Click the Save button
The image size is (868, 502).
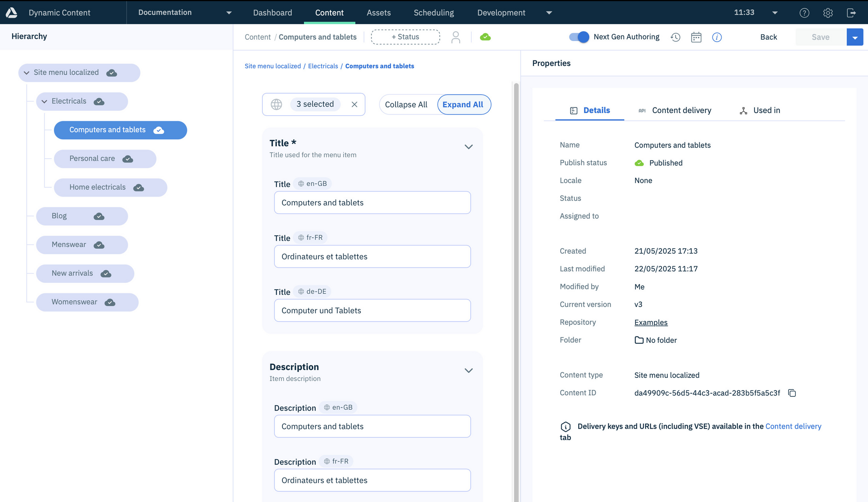[821, 37]
